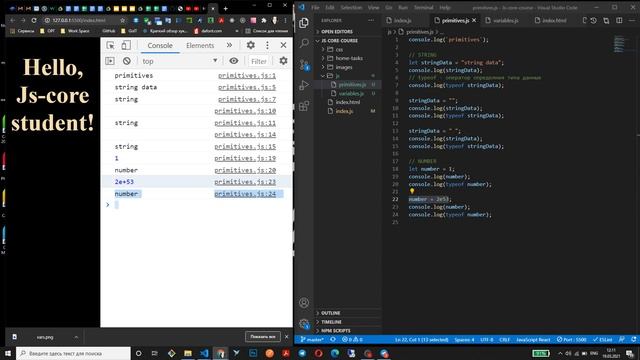Click the master branch in the status bar
Image resolution: width=640 pixels, height=360 pixels.
click(x=311, y=340)
